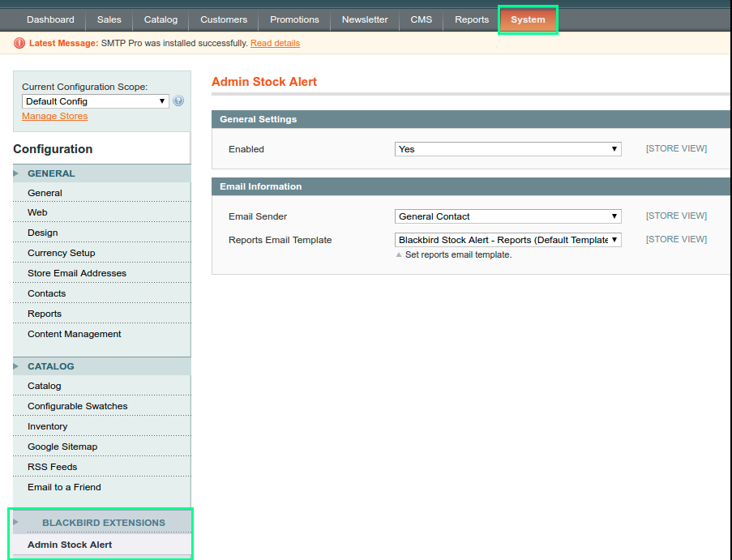Click STORE VIEW label beside Enabled

[676, 148]
